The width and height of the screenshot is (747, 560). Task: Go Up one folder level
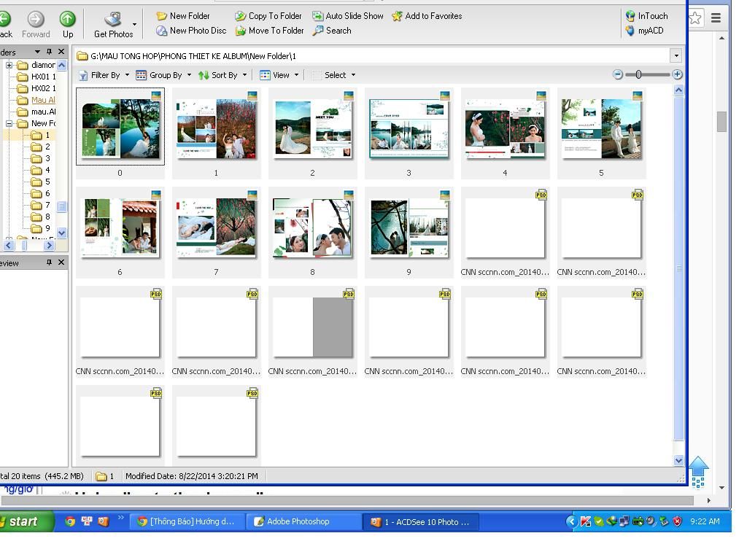point(68,25)
